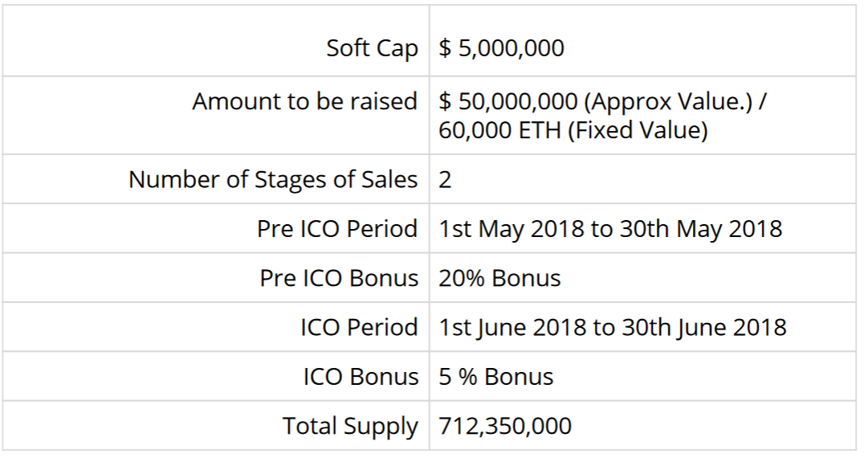Select the stages value 2

(445, 180)
